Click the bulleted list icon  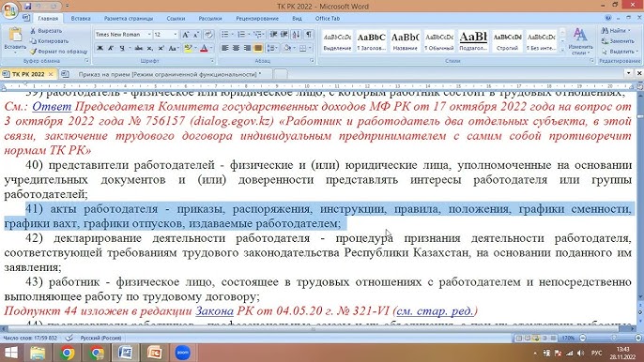225,35
